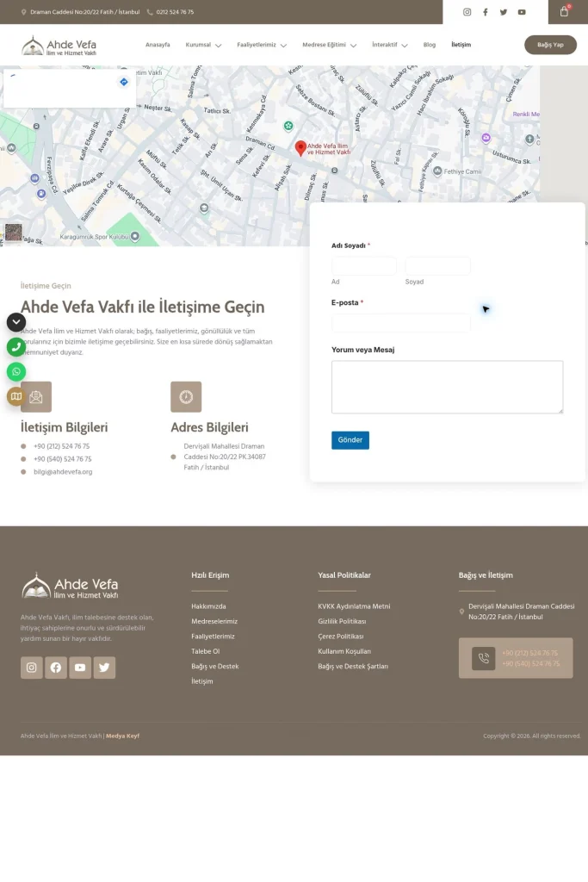Click the bilgi@ahdevefa.org email

pyautogui.click(x=63, y=472)
